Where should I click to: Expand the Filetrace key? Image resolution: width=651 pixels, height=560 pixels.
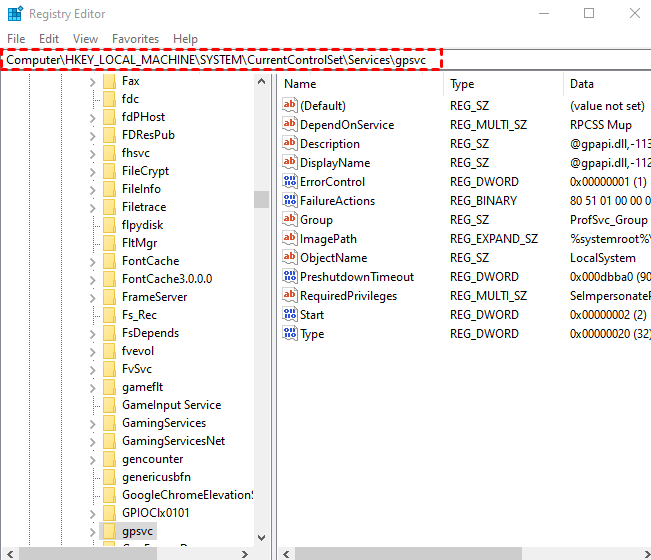coord(93,208)
